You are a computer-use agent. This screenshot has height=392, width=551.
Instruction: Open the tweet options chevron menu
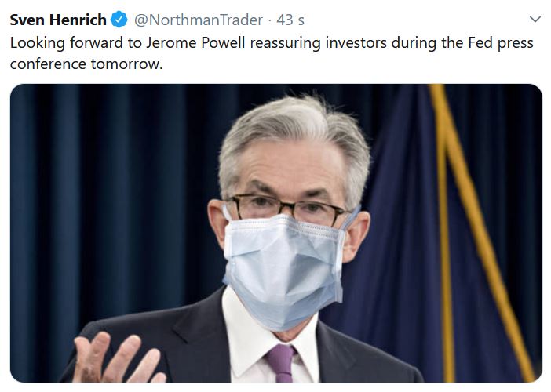(535, 19)
